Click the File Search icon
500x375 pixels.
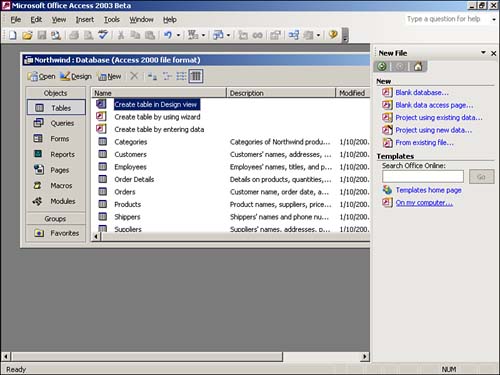(56, 35)
